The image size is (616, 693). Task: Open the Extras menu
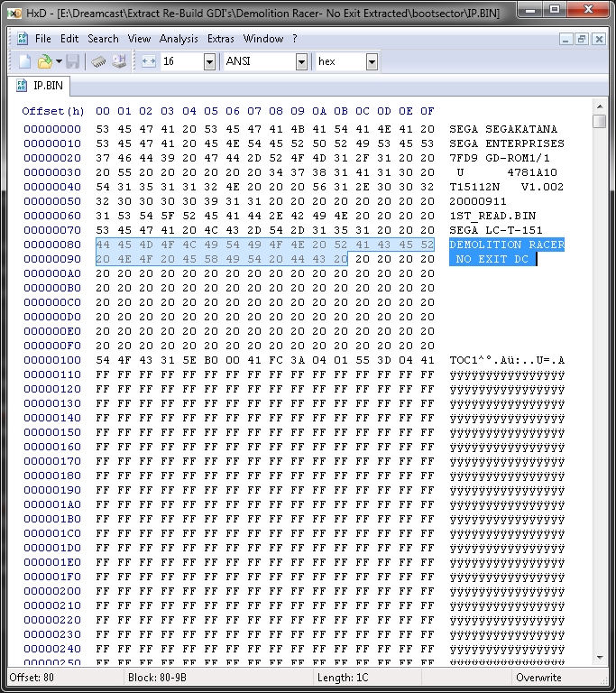[220, 39]
